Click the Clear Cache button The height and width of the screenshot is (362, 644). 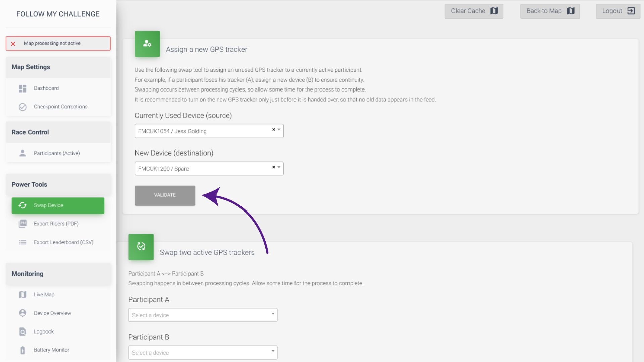(x=474, y=11)
